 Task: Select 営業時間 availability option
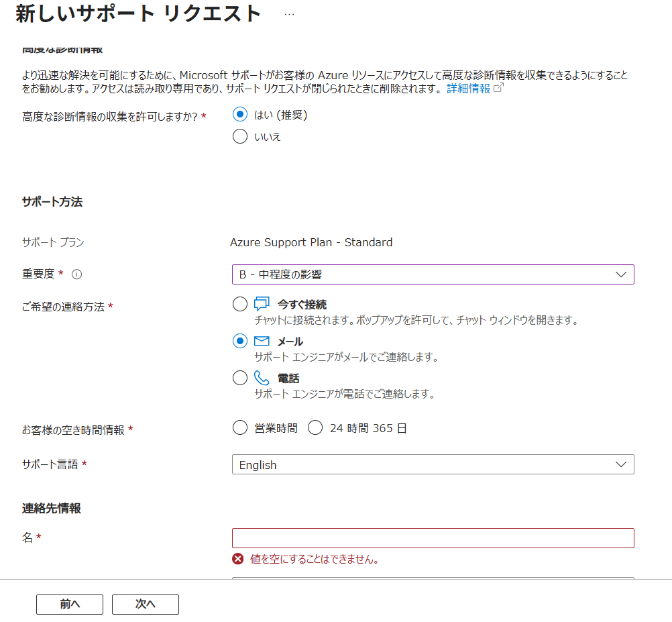[x=240, y=428]
